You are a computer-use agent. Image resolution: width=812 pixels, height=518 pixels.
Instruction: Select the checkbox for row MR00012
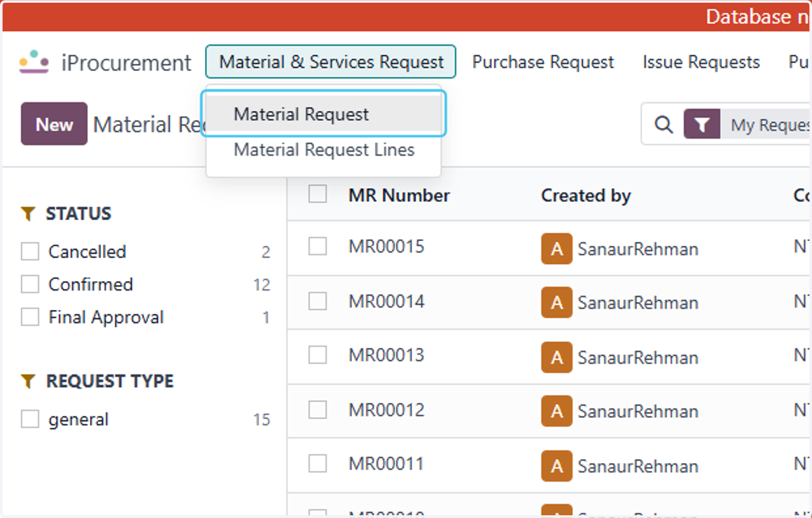point(317,409)
